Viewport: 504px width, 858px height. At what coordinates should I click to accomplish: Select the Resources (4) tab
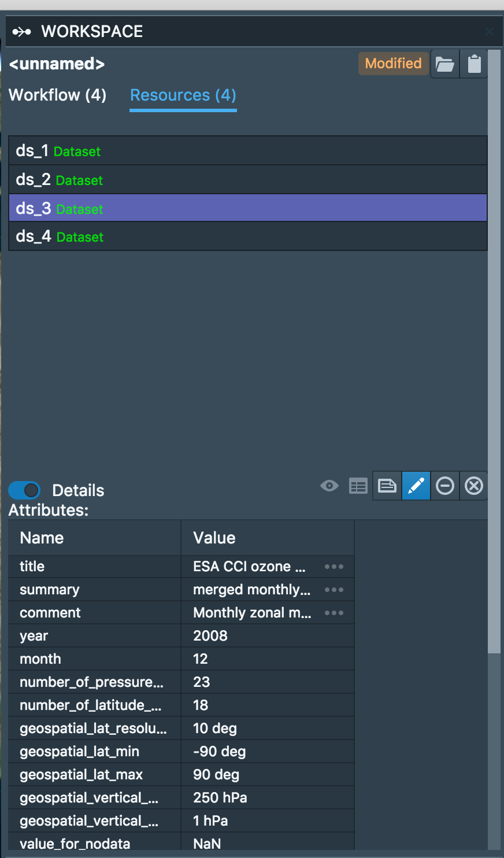(x=183, y=95)
